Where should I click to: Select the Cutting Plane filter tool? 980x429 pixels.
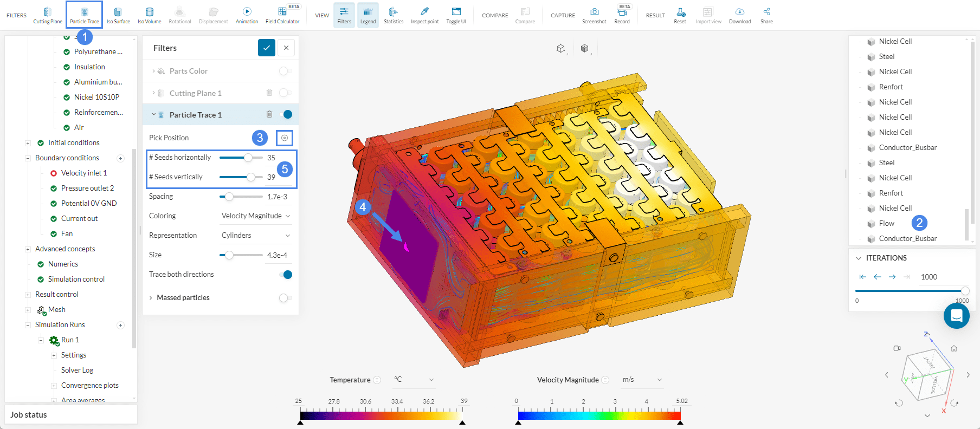click(48, 15)
